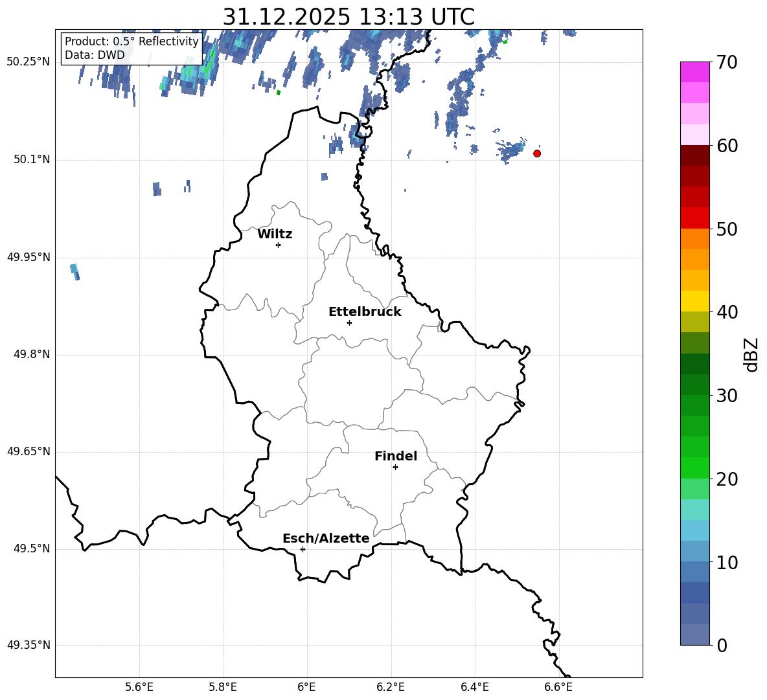
Task: Pick the yellow colorbar swatch at 40 dBZ
Action: 695,300
